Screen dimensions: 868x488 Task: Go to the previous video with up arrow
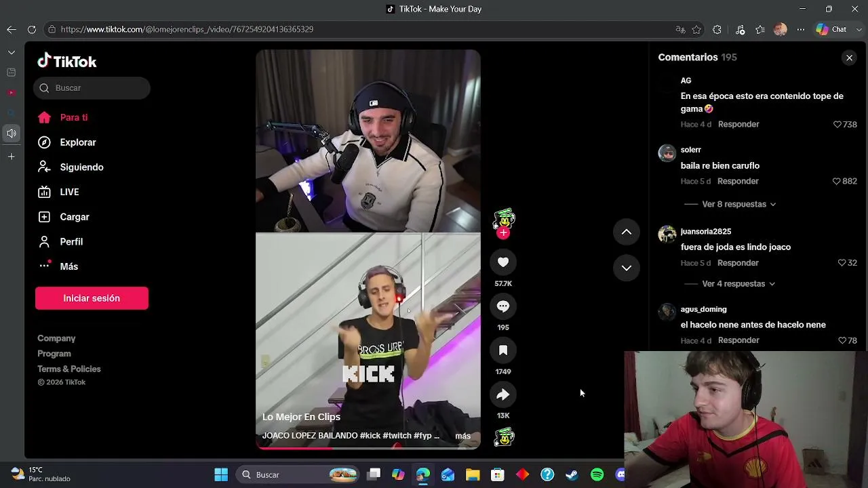(627, 232)
